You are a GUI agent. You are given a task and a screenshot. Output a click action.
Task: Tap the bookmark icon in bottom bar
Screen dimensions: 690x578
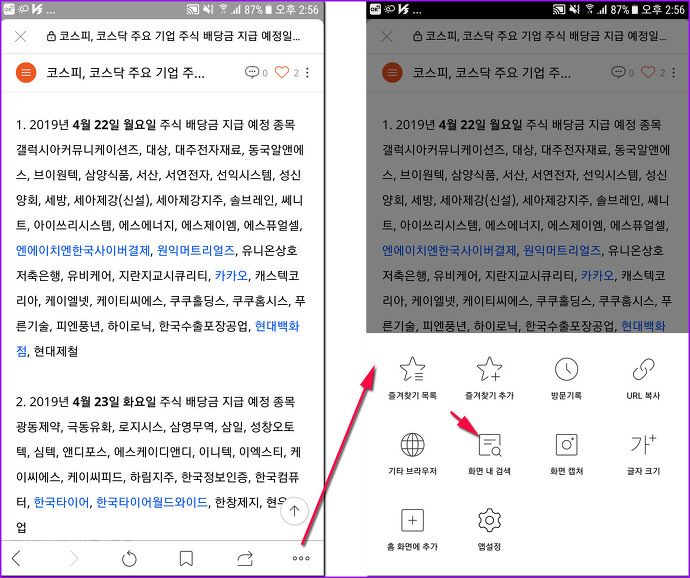(x=187, y=559)
